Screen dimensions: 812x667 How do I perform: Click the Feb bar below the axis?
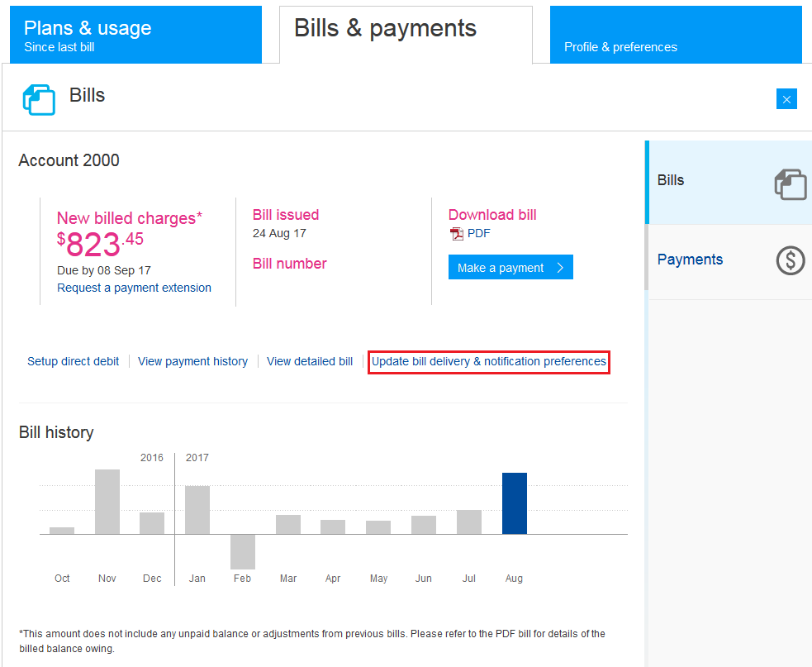pos(242,550)
